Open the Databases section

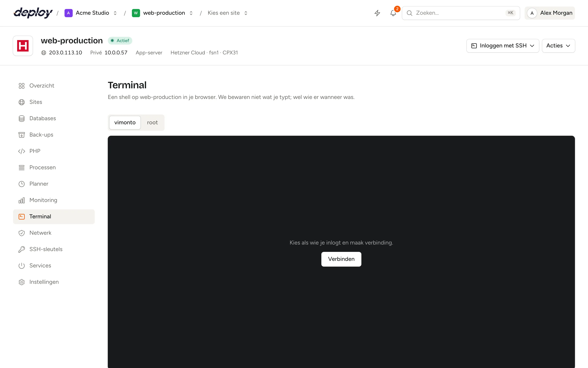(54, 119)
